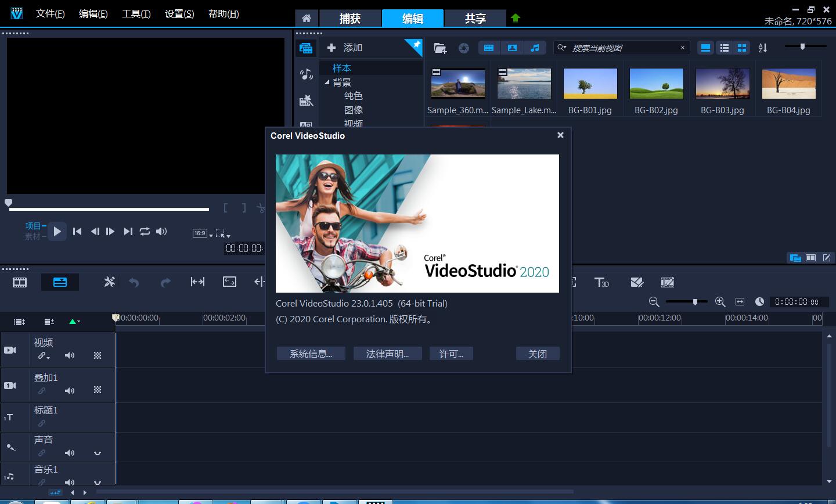This screenshot has height=504, width=836.
Task: Toggle repeat playback in preview
Action: coord(145,231)
